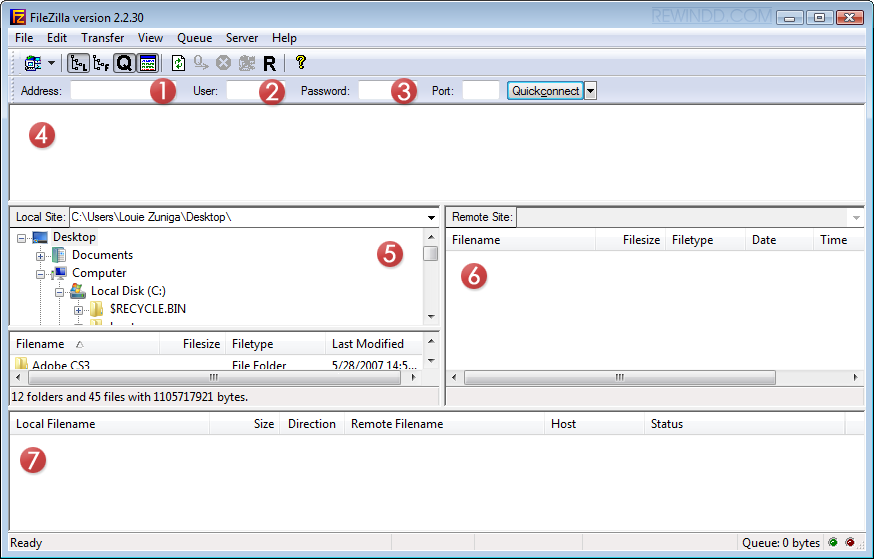Click the process queue toolbar icon

(x=201, y=63)
